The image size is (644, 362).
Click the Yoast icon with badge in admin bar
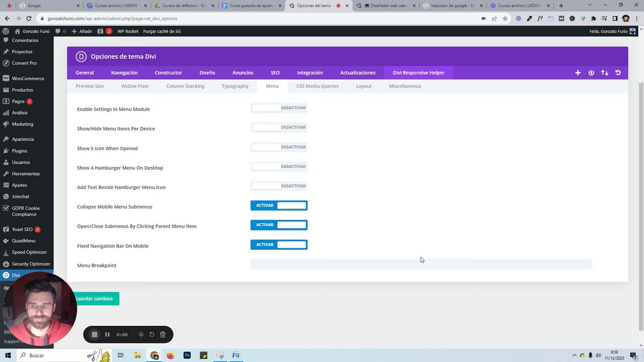click(x=104, y=31)
